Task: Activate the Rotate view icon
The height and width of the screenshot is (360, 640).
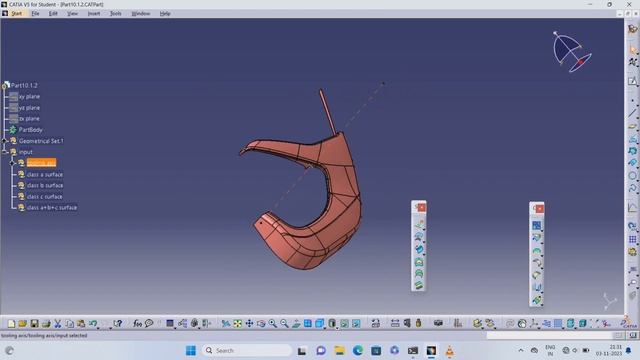Action: pyautogui.click(x=261, y=324)
